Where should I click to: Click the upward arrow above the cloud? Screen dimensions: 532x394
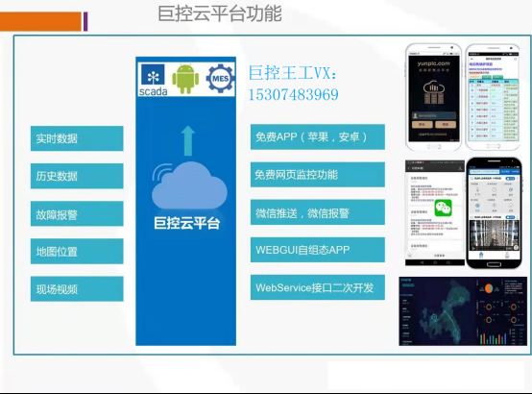[187, 140]
